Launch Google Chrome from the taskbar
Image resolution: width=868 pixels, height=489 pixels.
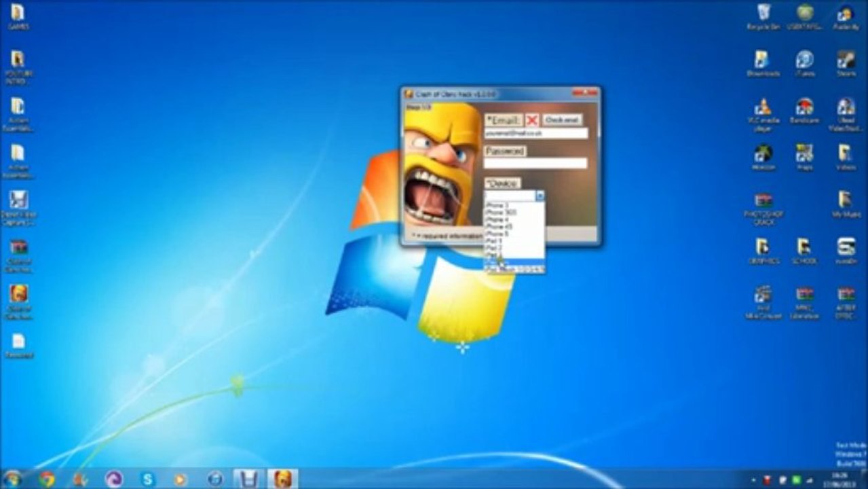click(47, 479)
